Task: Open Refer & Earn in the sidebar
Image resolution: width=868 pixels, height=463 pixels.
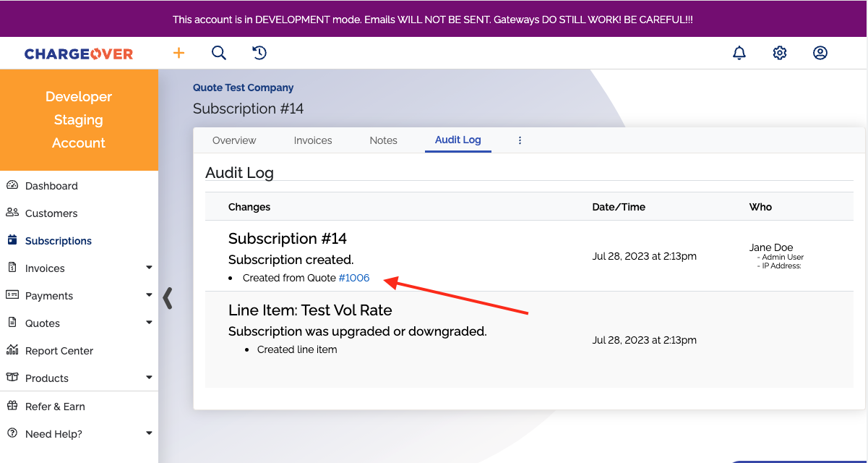Action: click(x=55, y=407)
